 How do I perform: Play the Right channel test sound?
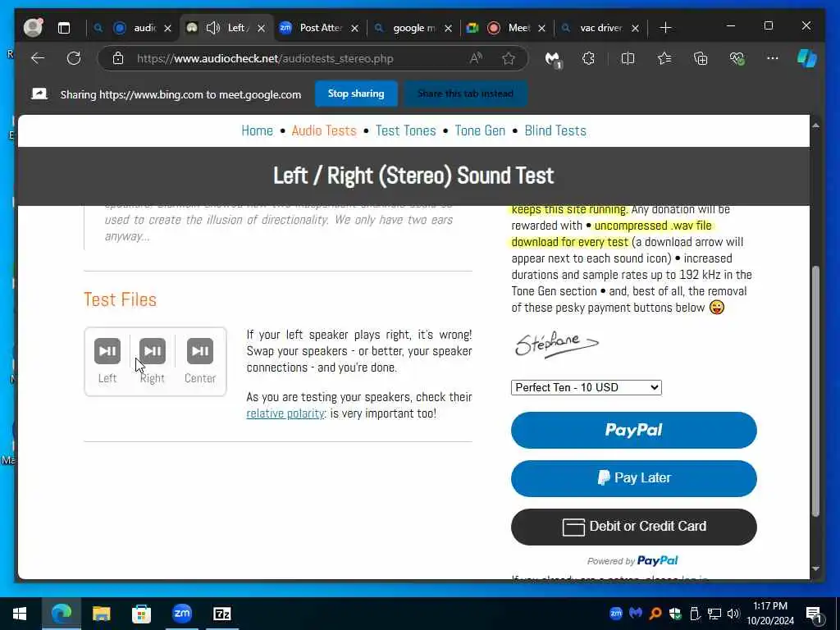point(152,351)
